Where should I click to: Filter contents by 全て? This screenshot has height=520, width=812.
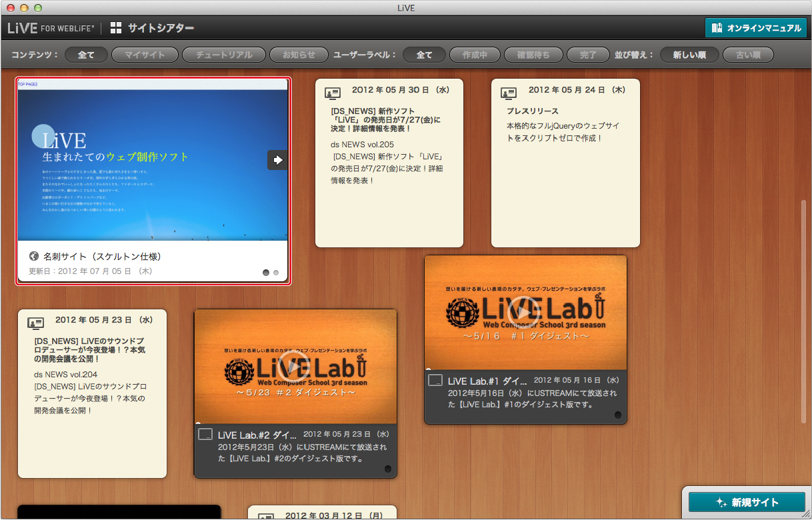click(x=86, y=55)
